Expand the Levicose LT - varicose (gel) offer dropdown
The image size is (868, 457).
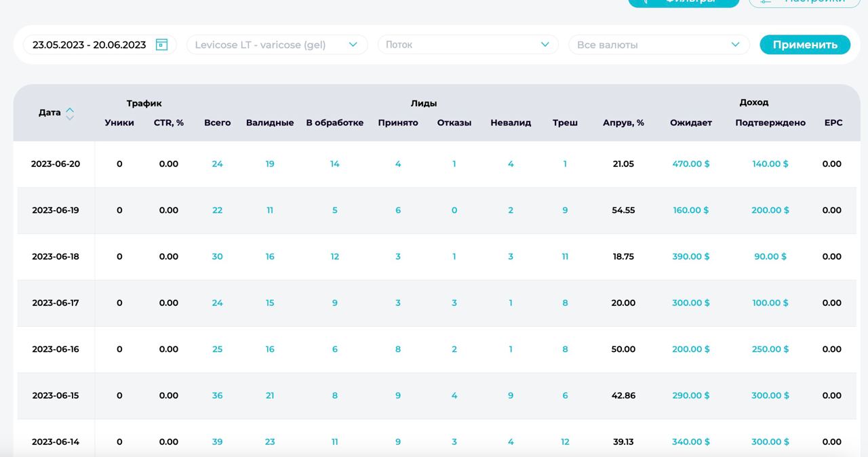tap(277, 45)
